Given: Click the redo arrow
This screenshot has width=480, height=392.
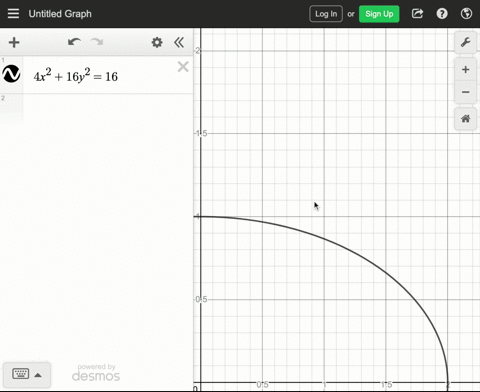Looking at the screenshot, I should tap(97, 42).
